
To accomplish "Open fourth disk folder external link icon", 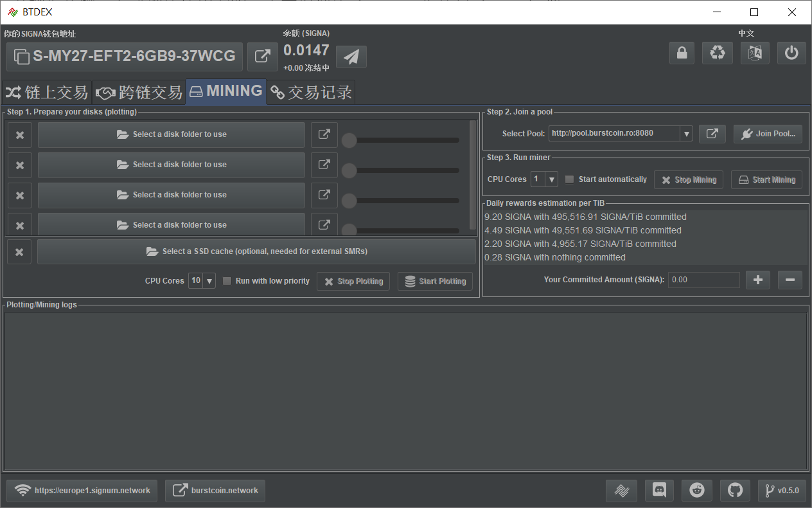I will click(324, 225).
